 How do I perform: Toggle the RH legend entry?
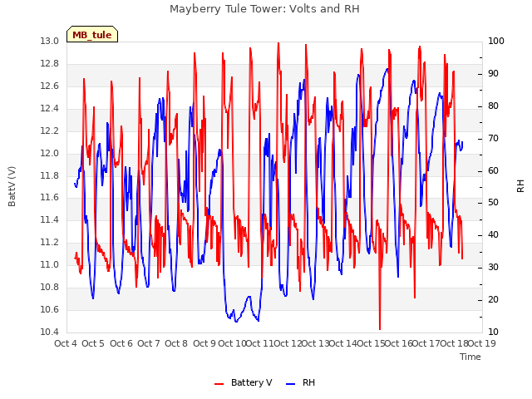pos(301,382)
